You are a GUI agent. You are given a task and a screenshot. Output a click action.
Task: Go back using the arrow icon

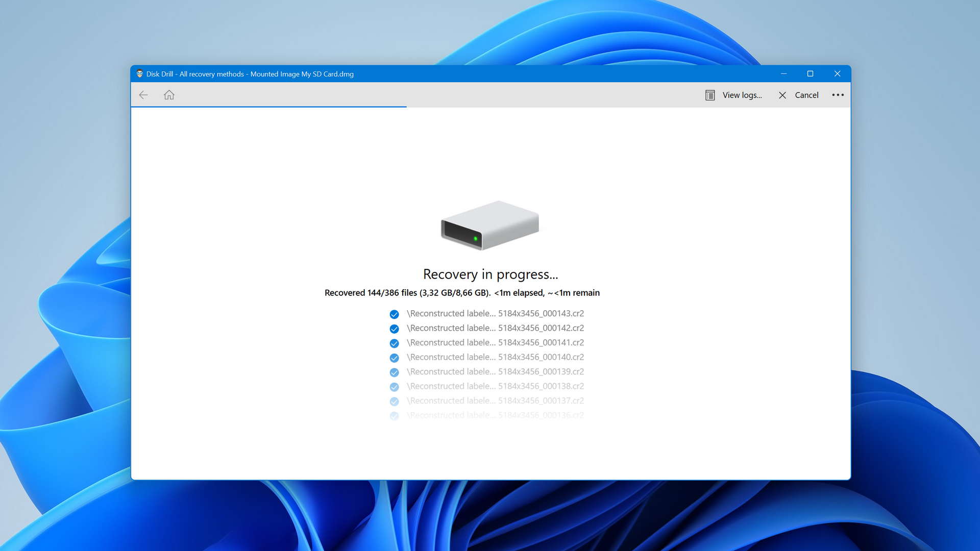143,95
